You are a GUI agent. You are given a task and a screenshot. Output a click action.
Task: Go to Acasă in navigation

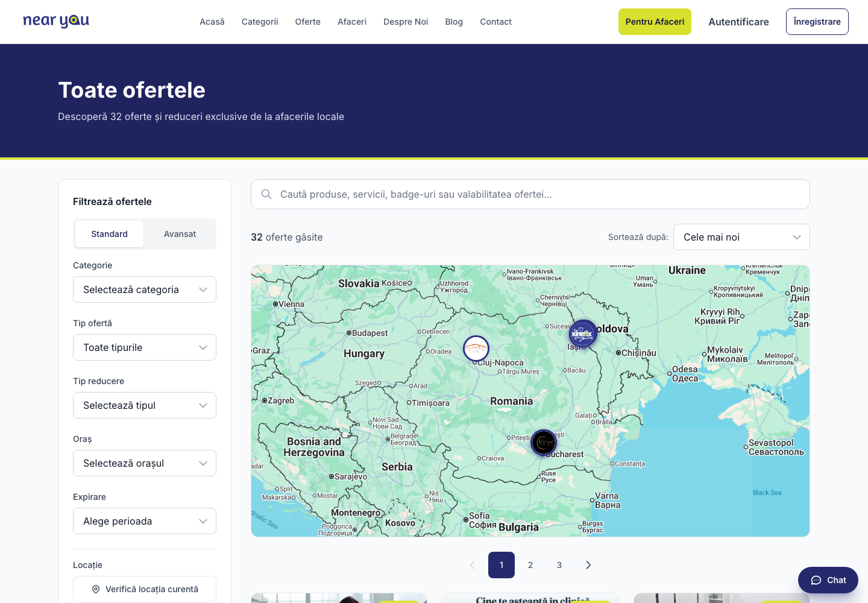[212, 22]
